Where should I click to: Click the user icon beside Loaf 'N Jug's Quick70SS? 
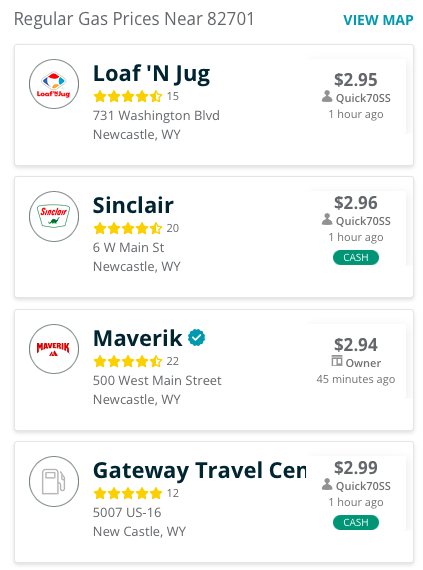[x=327, y=97]
